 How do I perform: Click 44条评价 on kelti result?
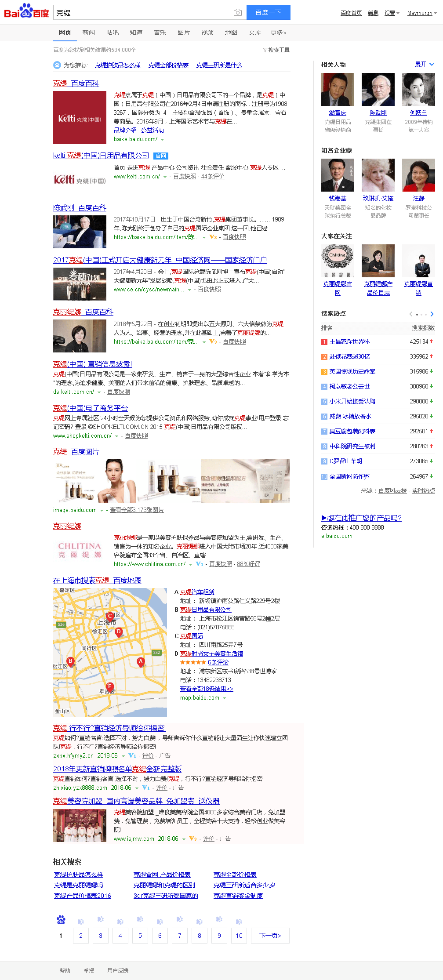tap(213, 176)
